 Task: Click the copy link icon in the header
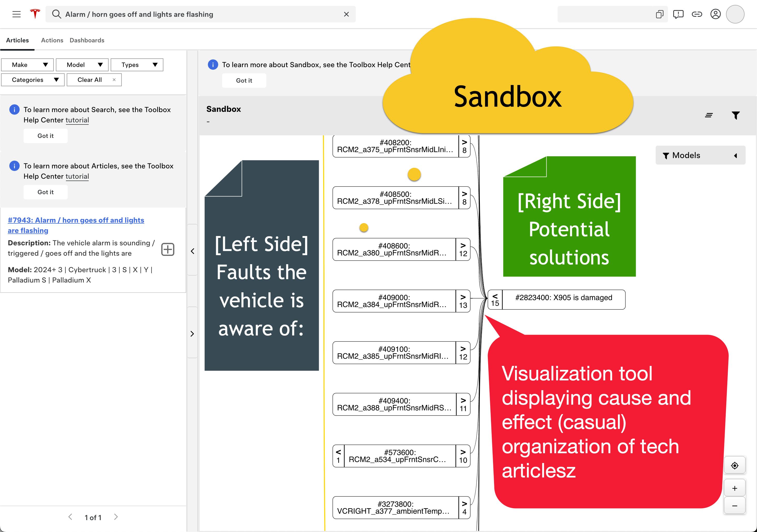pos(697,14)
